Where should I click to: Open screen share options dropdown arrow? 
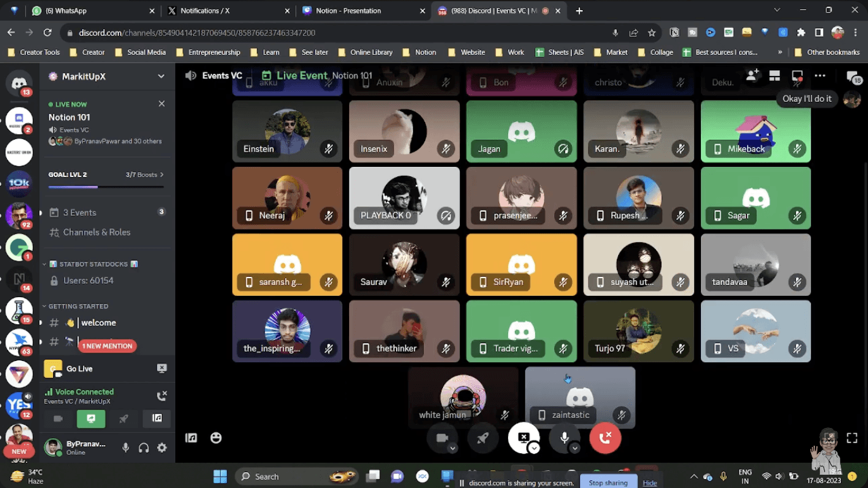click(x=534, y=448)
